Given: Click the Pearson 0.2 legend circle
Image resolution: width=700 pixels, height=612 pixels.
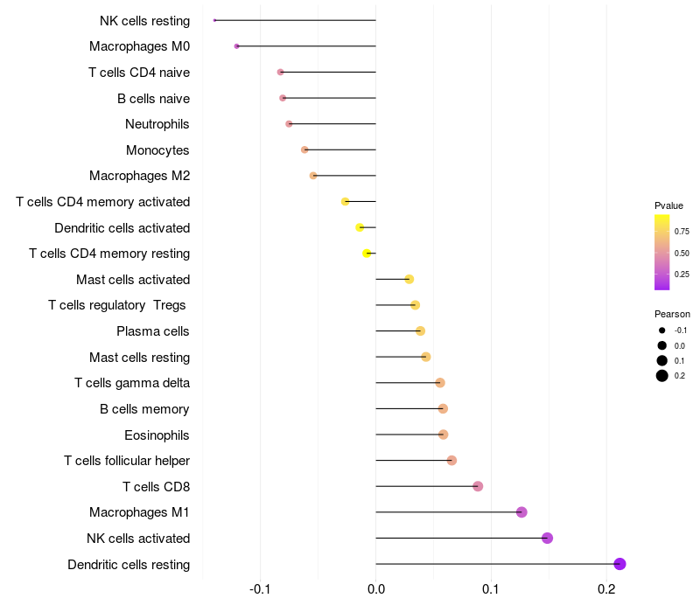Looking at the screenshot, I should coord(662,376).
